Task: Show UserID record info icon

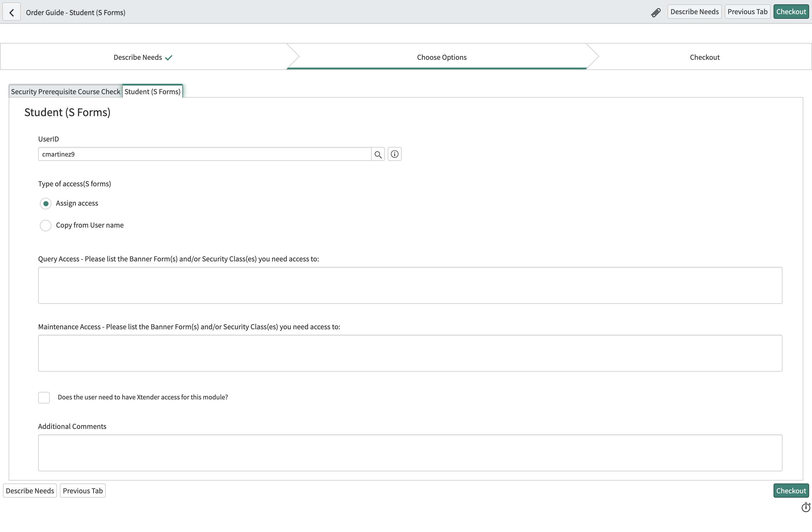Action: [394, 154]
